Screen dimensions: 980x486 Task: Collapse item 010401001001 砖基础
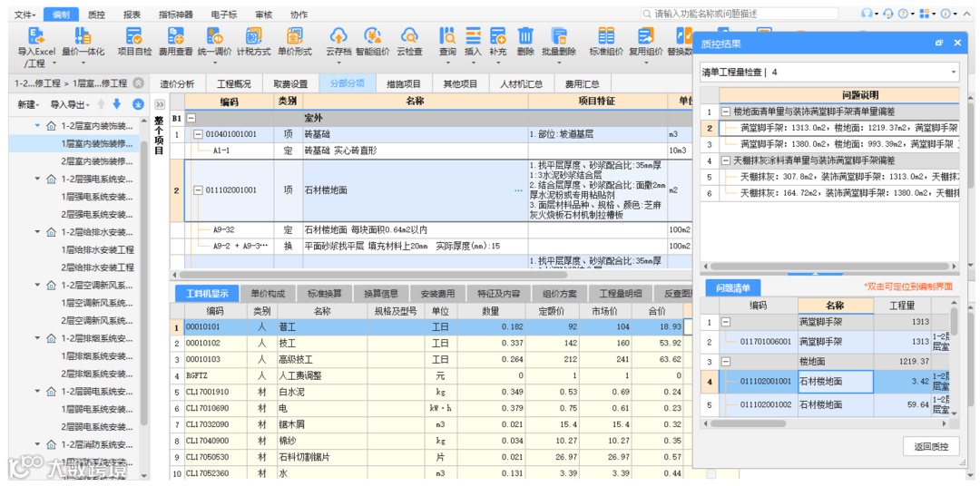click(198, 133)
